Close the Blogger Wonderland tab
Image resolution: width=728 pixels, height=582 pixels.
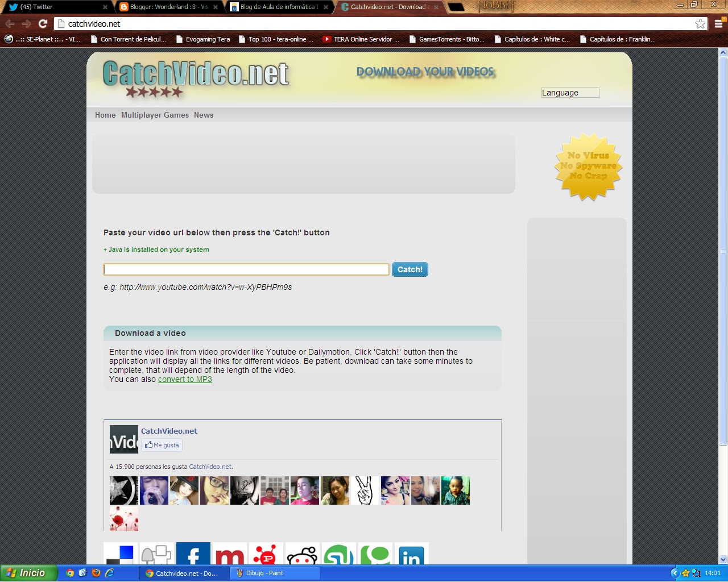[x=216, y=7]
